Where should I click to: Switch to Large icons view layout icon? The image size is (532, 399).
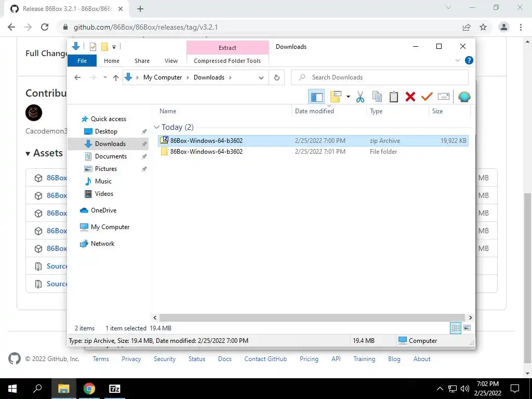pos(467,328)
